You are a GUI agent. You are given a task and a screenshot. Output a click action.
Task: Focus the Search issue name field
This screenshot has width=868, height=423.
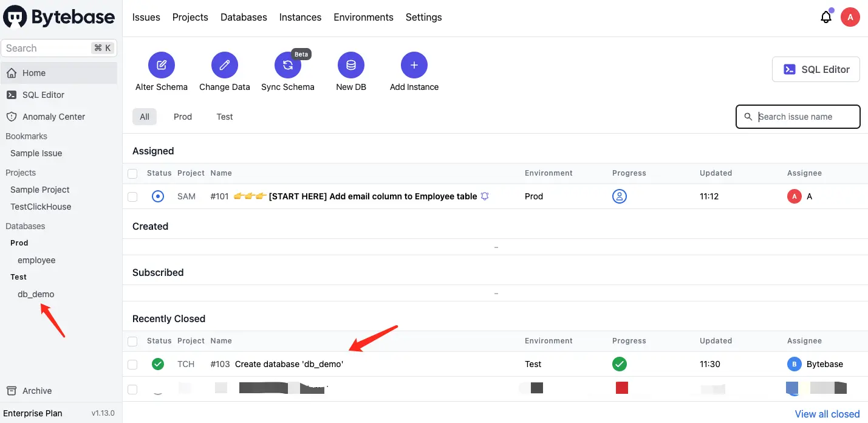(x=798, y=117)
